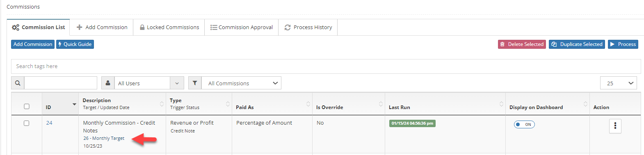The width and height of the screenshot is (644, 155).
Task: Click the funnel filter icon
Action: pyautogui.click(x=195, y=83)
